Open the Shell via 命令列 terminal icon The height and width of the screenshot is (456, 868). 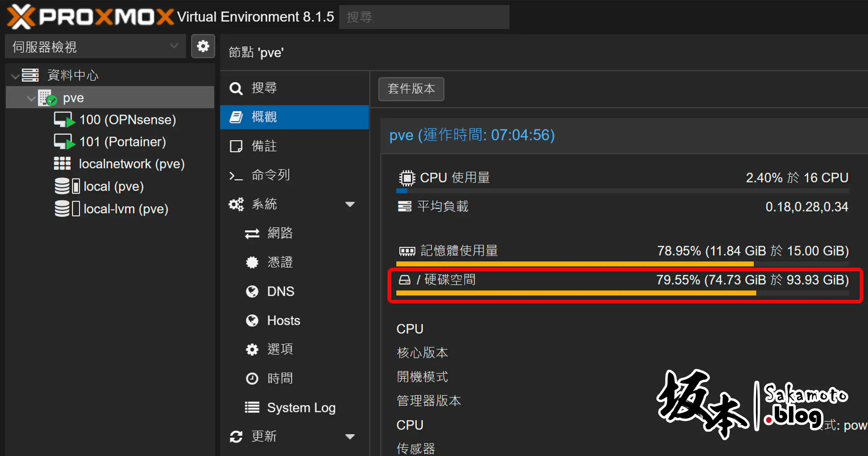pyautogui.click(x=236, y=175)
